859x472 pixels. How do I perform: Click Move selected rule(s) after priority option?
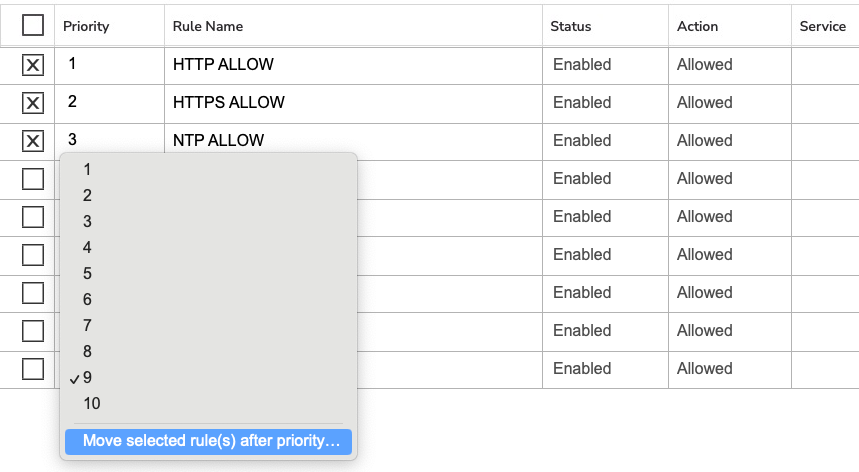coord(208,441)
